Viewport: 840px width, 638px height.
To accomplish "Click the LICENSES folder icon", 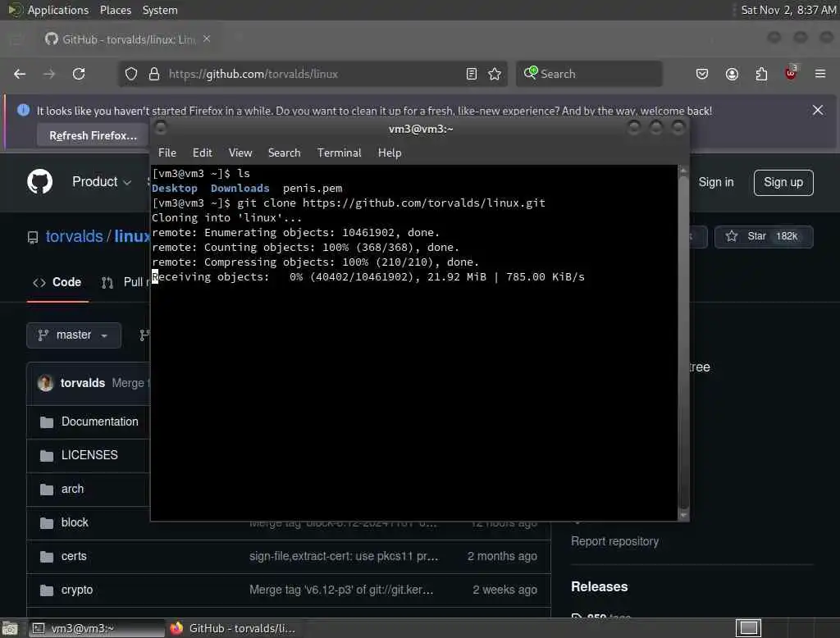I will pyautogui.click(x=47, y=455).
